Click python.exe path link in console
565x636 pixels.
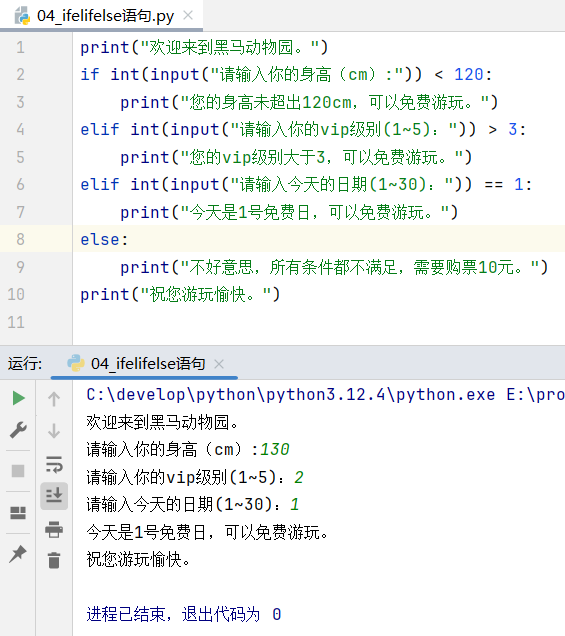(291, 395)
